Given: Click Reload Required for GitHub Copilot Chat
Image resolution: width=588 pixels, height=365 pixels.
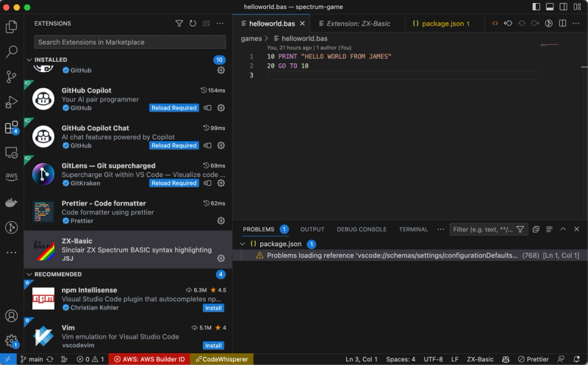Looking at the screenshot, I should [174, 145].
